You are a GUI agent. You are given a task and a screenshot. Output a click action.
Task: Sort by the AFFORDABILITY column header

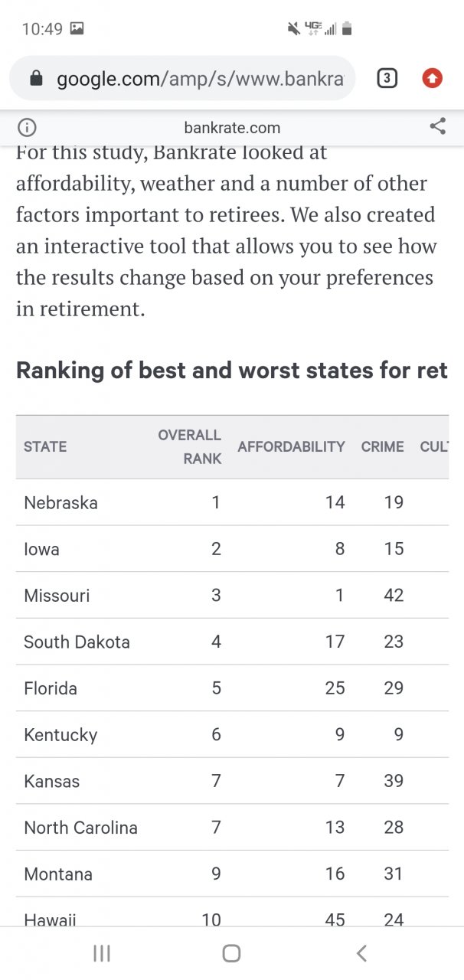pyautogui.click(x=291, y=447)
